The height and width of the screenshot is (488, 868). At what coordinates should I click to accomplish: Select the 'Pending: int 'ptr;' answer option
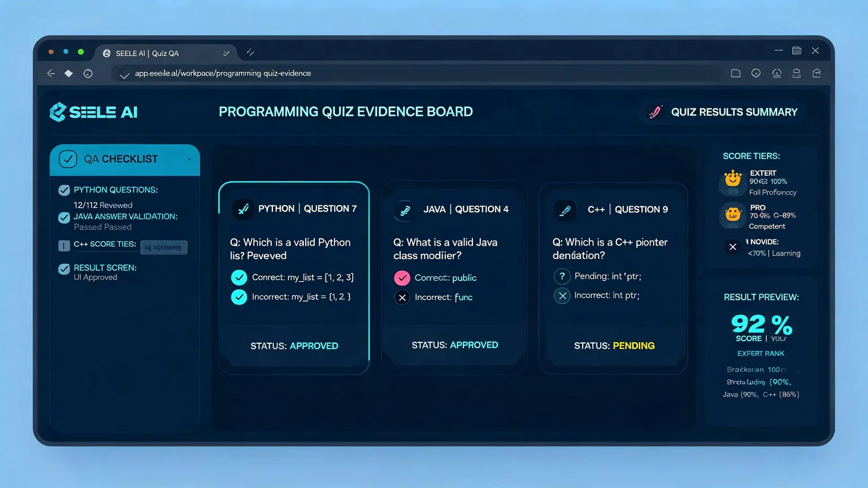(x=598, y=276)
